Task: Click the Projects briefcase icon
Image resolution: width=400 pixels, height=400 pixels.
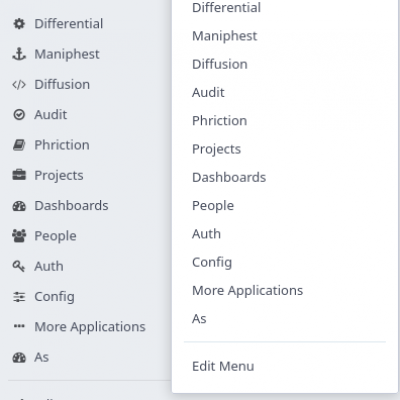Action: (19, 175)
